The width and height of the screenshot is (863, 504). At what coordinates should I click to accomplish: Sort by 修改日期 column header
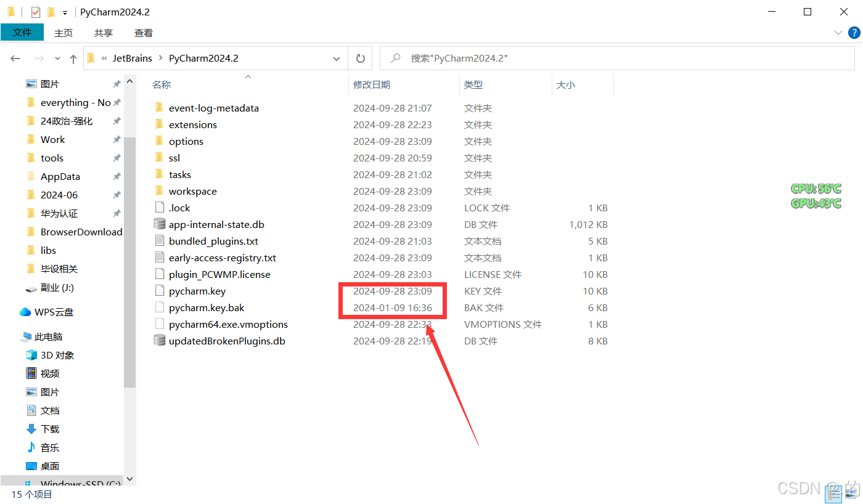tap(372, 84)
